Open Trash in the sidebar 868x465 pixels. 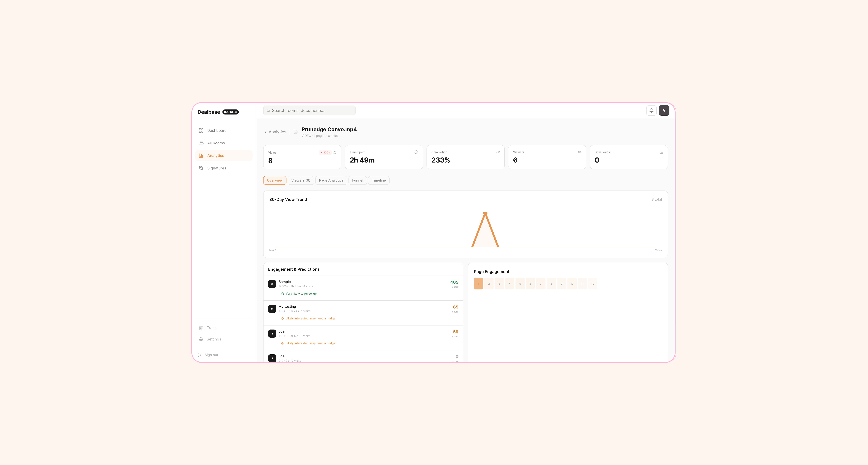pos(223,328)
